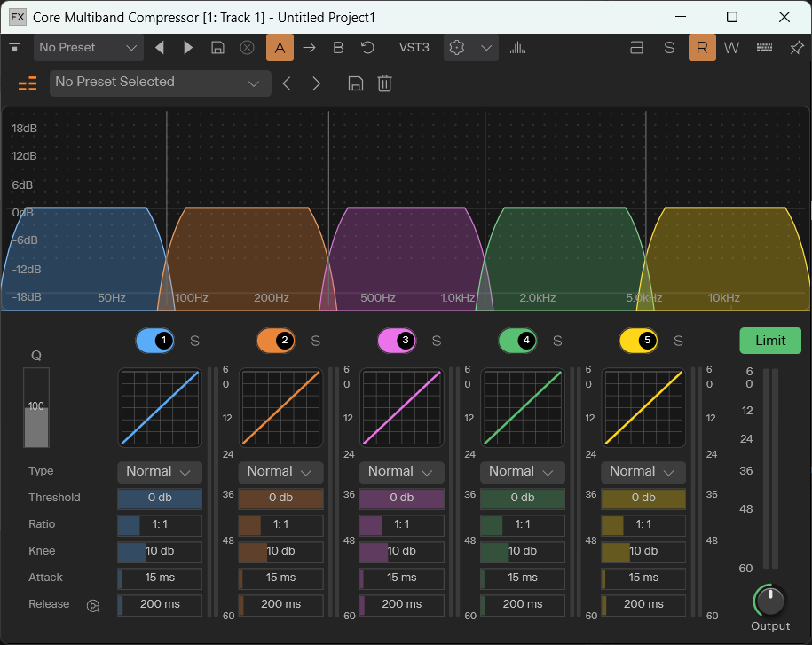Viewport: 812px width, 645px height.
Task: Open the No Preset dropdown
Action: pyautogui.click(x=88, y=48)
